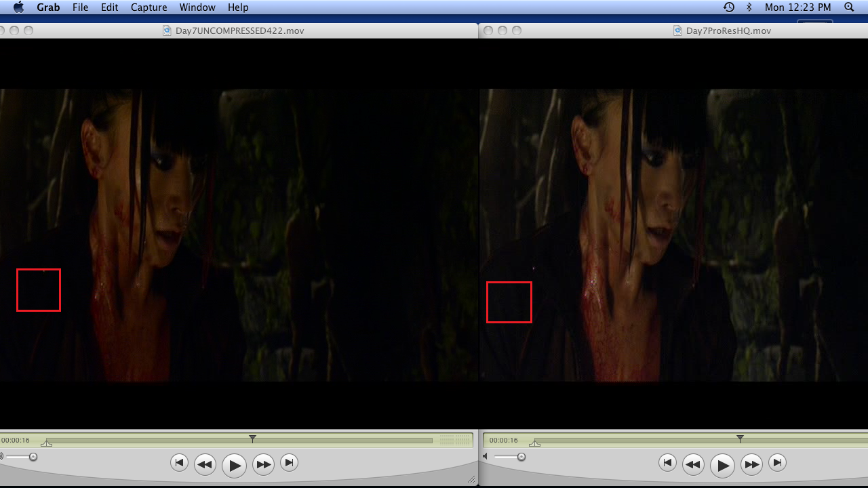Play the Day7UNCOMPRESSED422.mov video
The image size is (868, 488).
pos(234,465)
